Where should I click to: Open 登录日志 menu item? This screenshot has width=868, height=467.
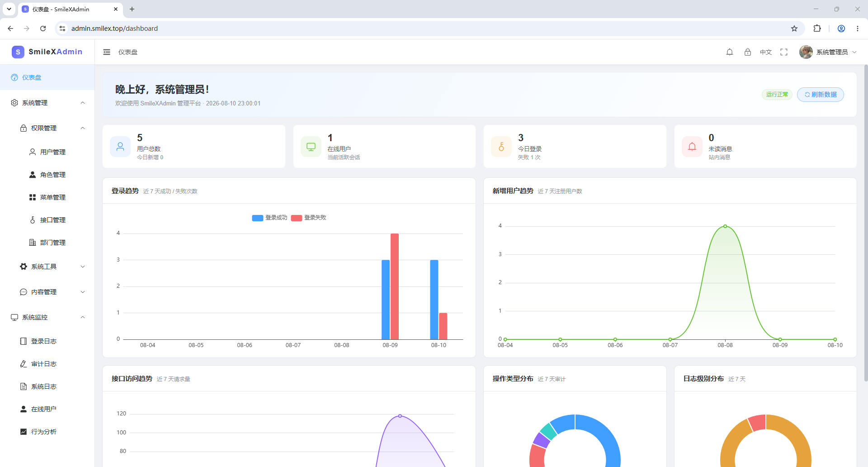click(47, 341)
